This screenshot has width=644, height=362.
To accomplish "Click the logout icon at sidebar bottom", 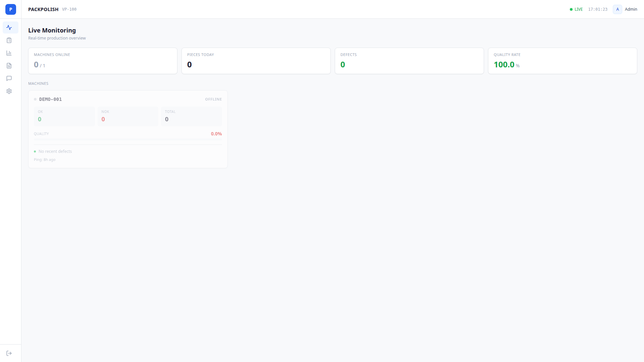I will [9, 353].
